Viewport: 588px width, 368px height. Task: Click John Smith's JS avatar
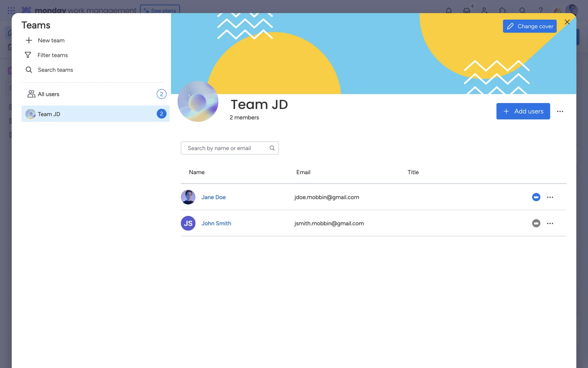188,223
